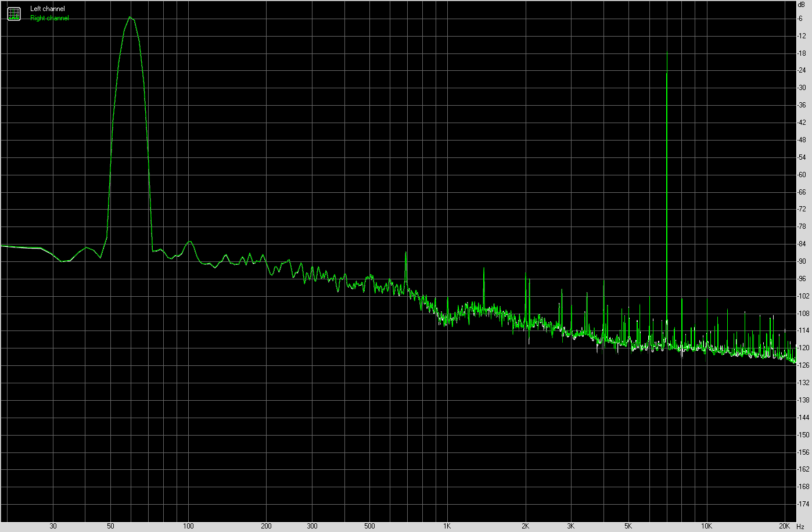Viewport: 812px width, 532px height.
Task: Click the "-120" dB scale value
Action: (x=804, y=348)
